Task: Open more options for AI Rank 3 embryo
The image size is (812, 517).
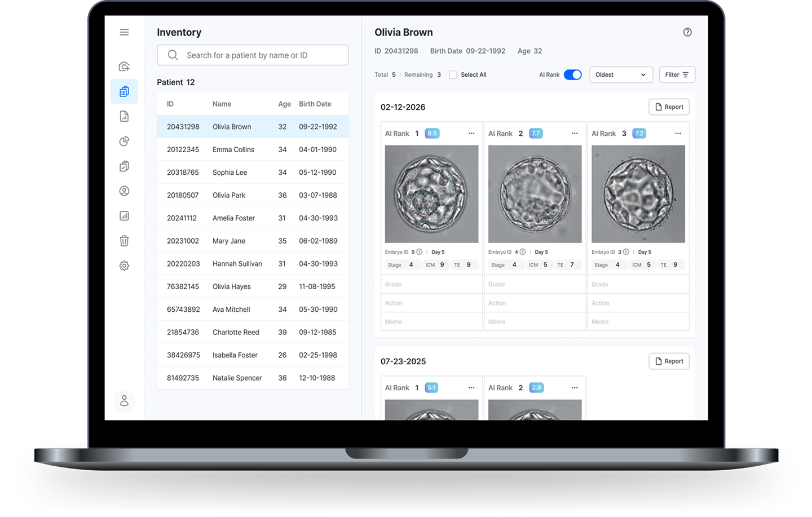Action: click(x=678, y=134)
